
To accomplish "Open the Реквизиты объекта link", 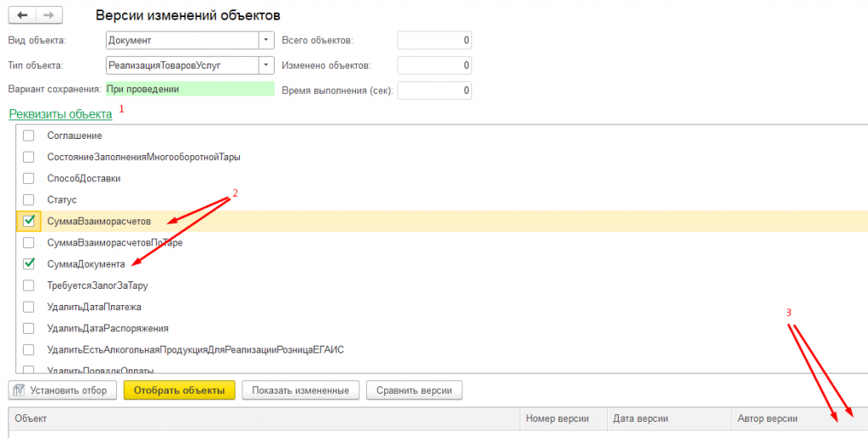I will pos(60,114).
